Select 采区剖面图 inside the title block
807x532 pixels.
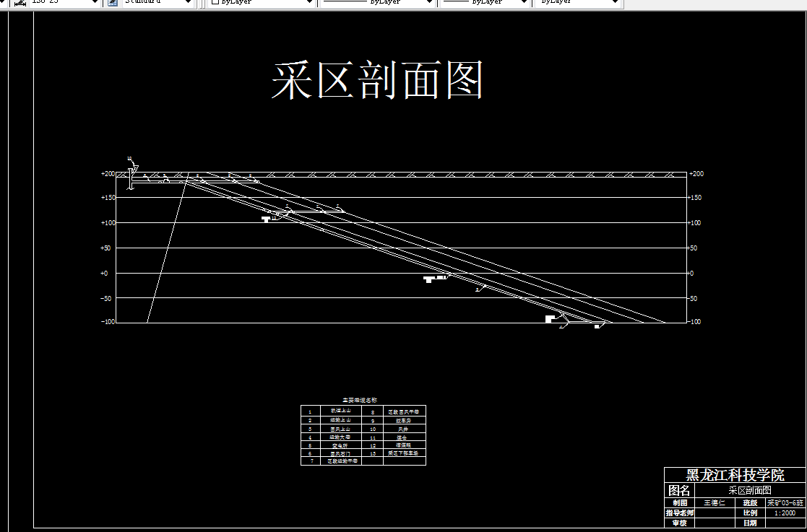point(750,490)
